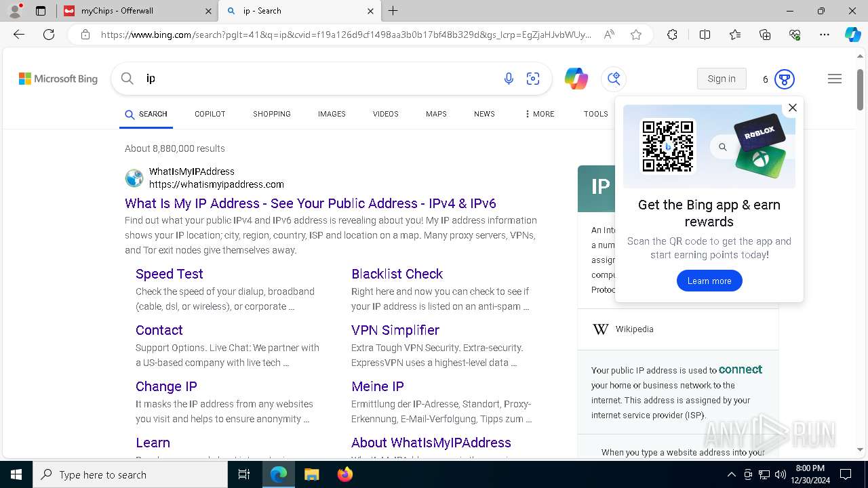Click the Sign in button
The width and height of the screenshot is (868, 488).
(x=722, y=79)
